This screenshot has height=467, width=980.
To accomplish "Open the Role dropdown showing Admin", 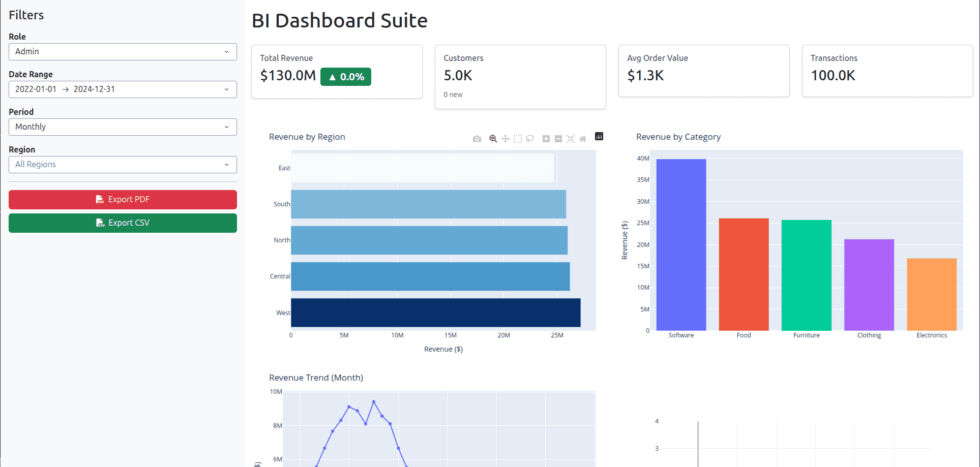I will (122, 51).
